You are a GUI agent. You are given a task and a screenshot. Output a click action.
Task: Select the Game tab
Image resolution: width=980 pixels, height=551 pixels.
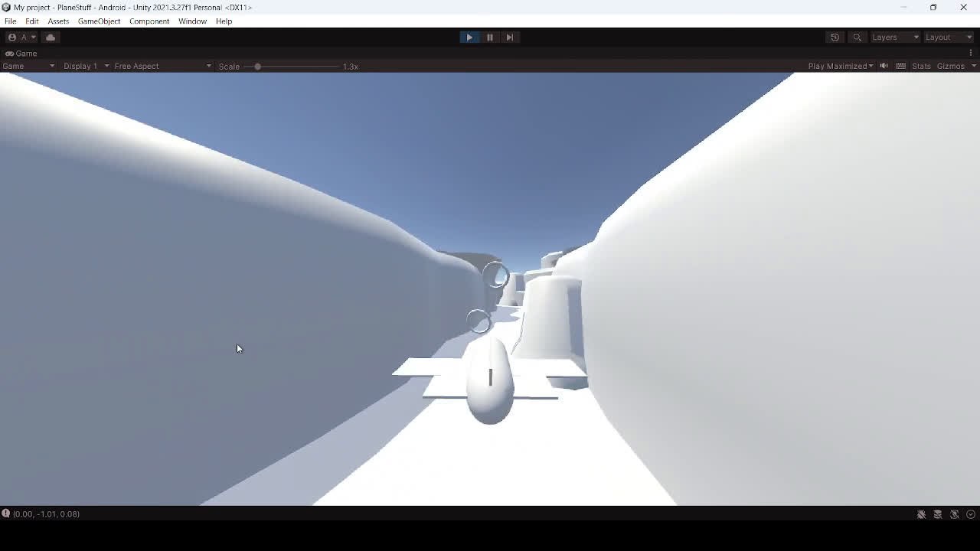tap(21, 54)
